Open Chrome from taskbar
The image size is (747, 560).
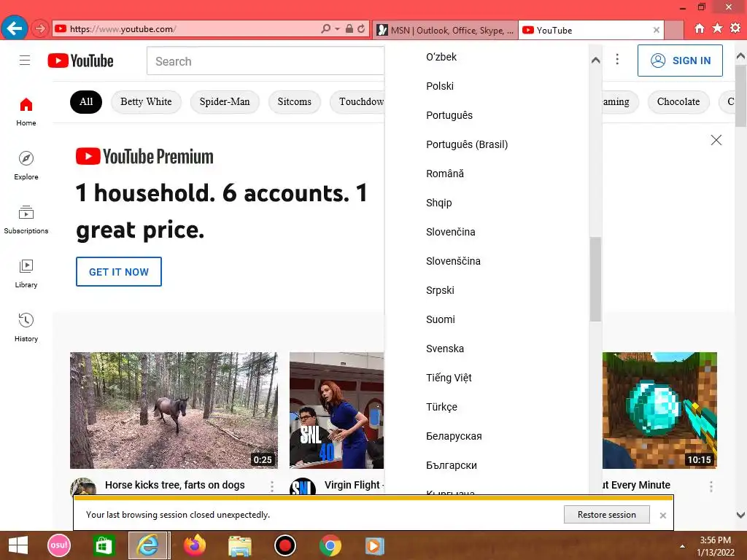(330, 545)
